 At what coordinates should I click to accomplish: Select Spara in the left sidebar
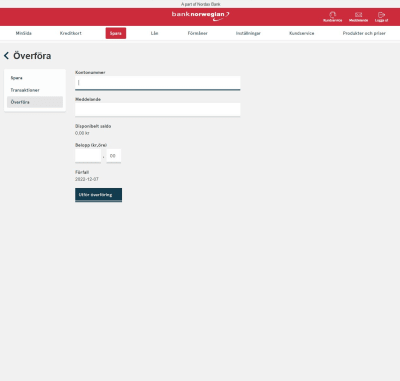point(35,78)
